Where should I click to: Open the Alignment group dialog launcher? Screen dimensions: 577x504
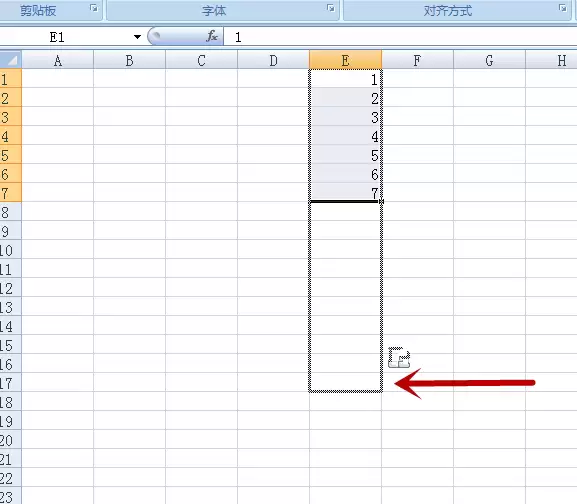(x=562, y=8)
